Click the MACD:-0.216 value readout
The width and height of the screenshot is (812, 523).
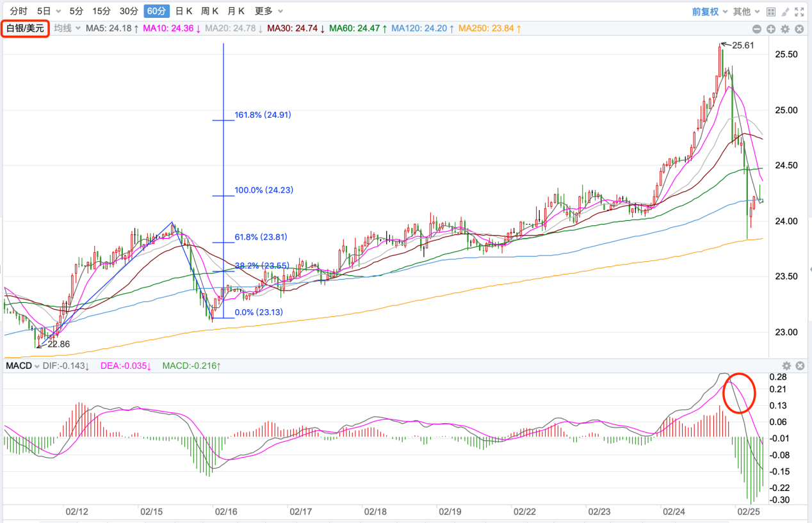192,366
